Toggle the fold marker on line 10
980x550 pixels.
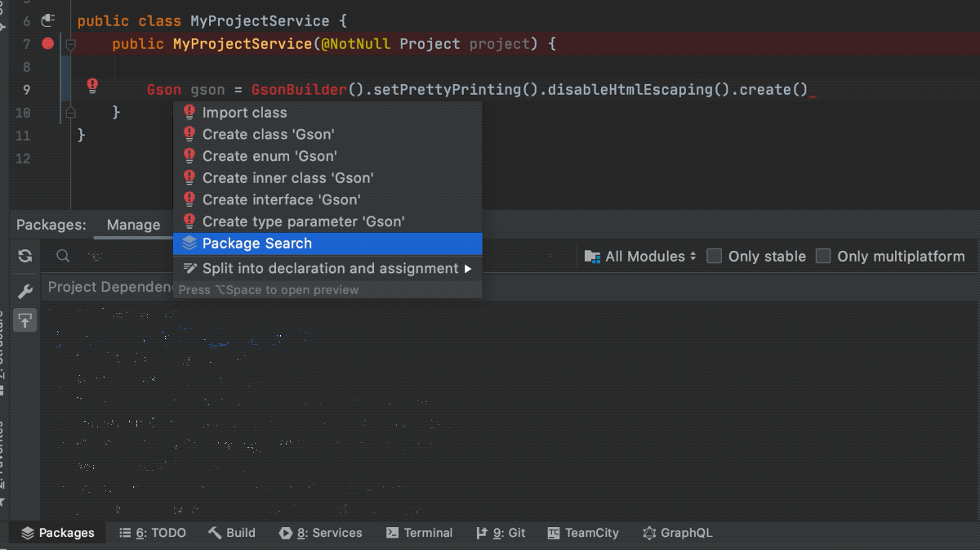point(70,112)
